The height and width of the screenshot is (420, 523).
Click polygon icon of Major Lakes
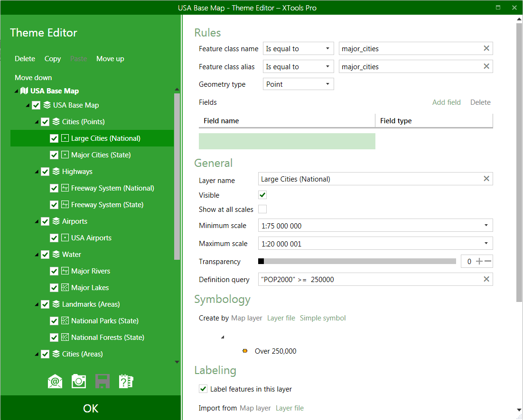65,287
